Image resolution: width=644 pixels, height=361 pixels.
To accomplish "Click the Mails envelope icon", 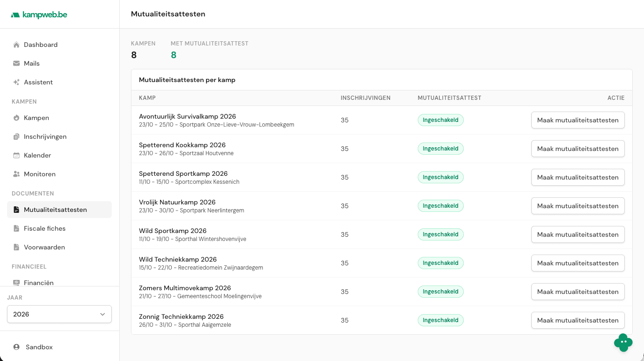I will [16, 63].
